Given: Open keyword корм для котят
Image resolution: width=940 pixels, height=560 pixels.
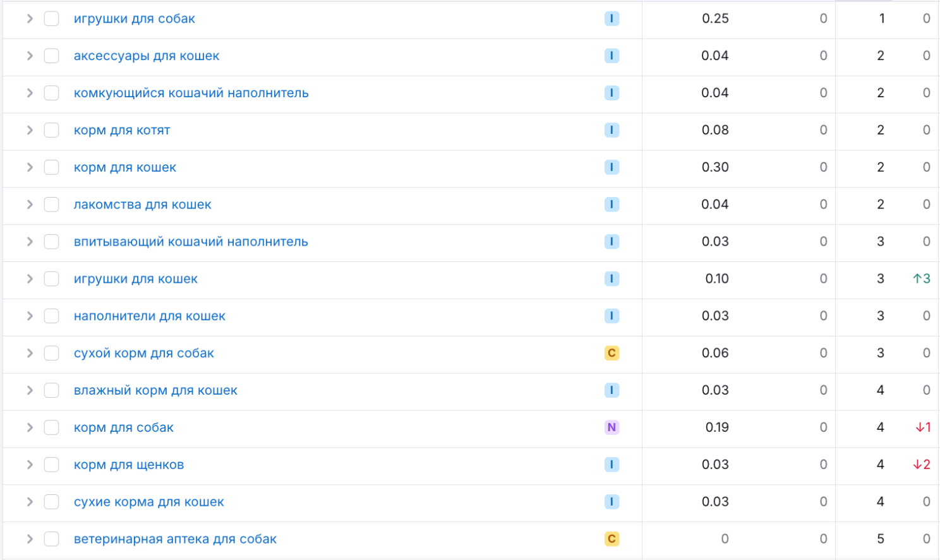Looking at the screenshot, I should [x=122, y=131].
